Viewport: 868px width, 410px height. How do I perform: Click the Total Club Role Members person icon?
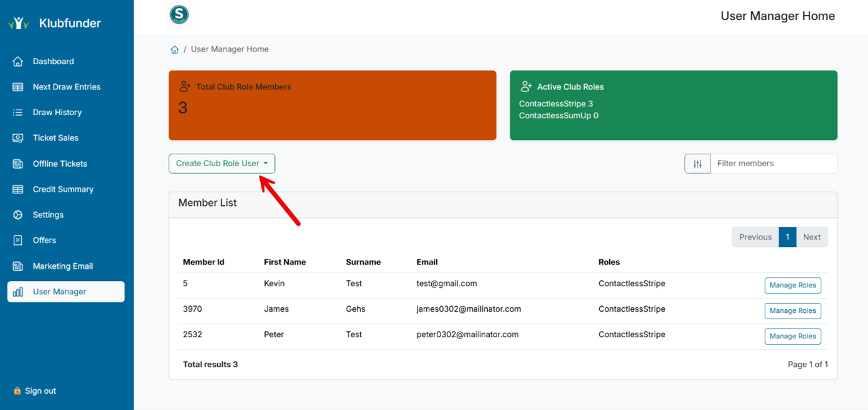click(185, 86)
